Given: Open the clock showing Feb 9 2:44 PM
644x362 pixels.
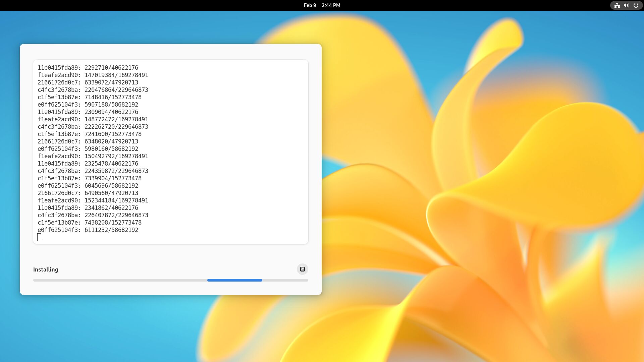Looking at the screenshot, I should pyautogui.click(x=322, y=5).
